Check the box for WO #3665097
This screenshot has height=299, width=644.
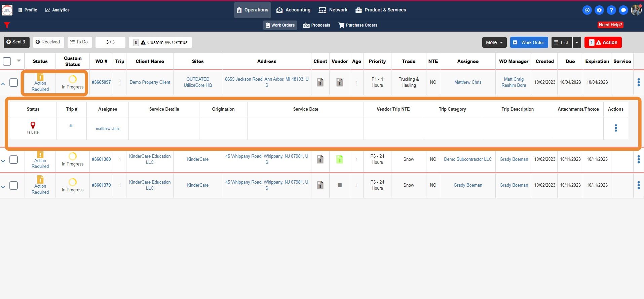click(x=13, y=82)
